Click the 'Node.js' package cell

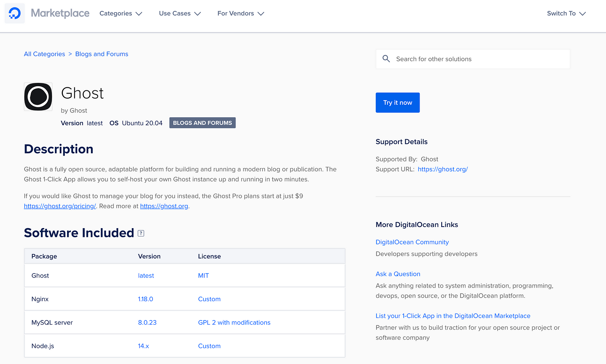42,346
